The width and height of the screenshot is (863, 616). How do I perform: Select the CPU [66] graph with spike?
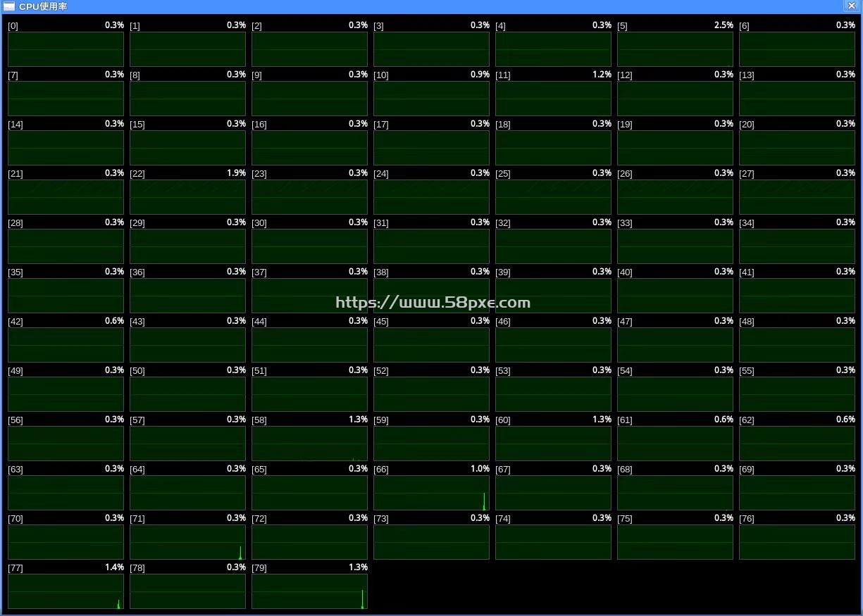click(x=431, y=493)
